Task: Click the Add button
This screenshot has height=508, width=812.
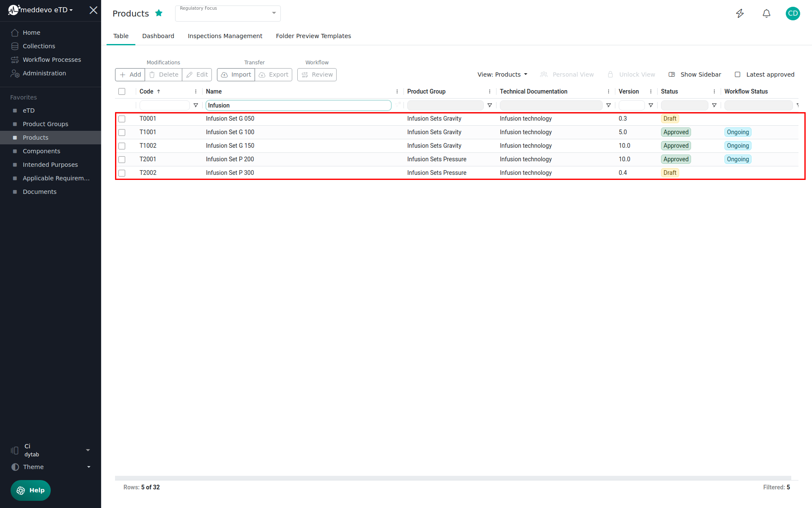Action: (x=130, y=75)
